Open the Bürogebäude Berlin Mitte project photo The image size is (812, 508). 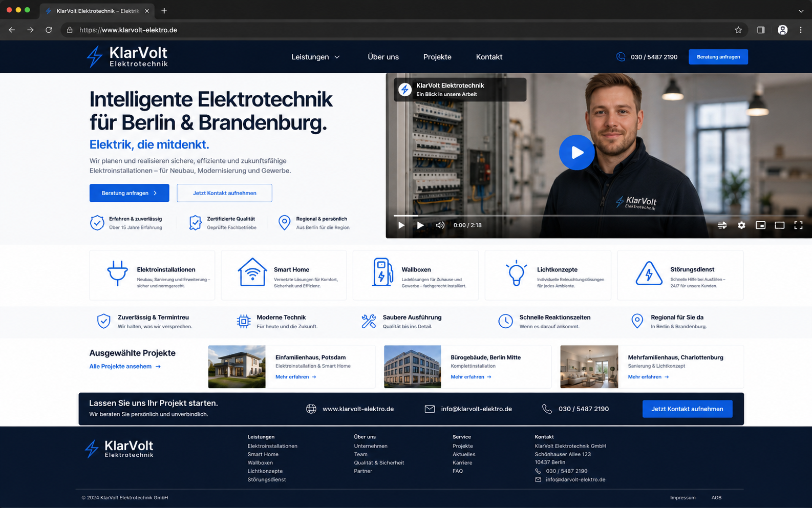(413, 367)
